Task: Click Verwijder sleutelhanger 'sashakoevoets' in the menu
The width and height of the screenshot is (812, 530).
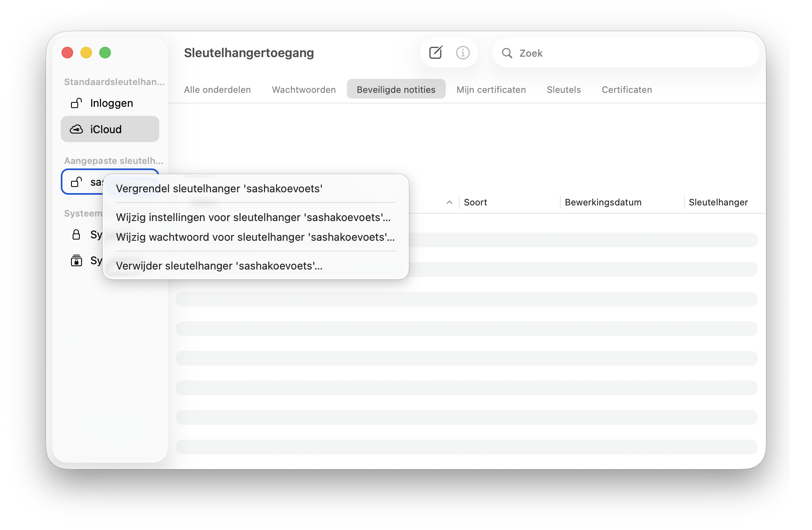Action: [x=219, y=266]
